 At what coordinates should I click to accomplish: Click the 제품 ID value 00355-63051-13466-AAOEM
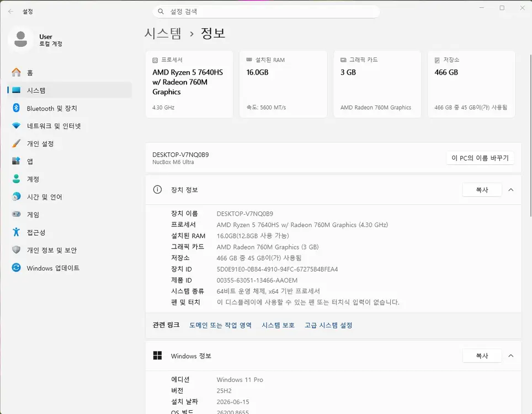257,280
